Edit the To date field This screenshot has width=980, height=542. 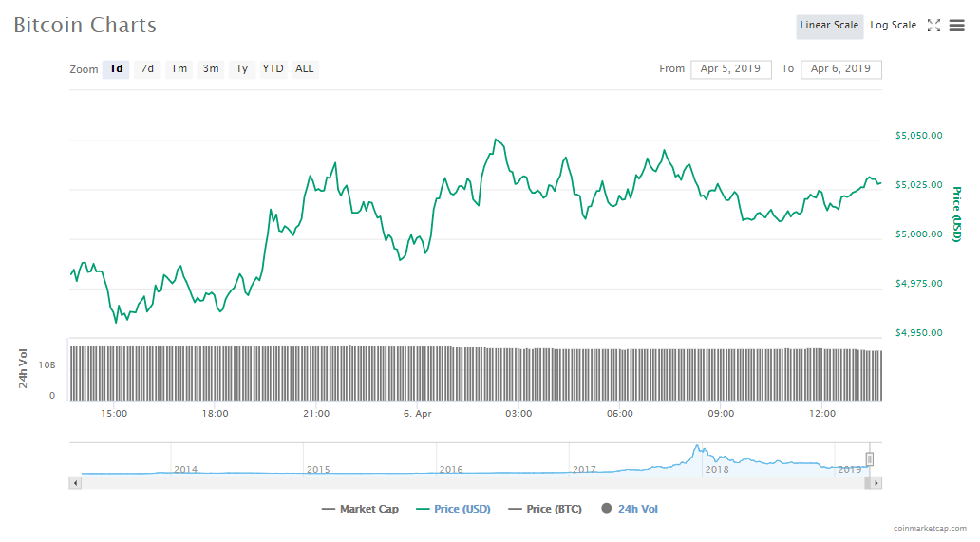tap(841, 69)
